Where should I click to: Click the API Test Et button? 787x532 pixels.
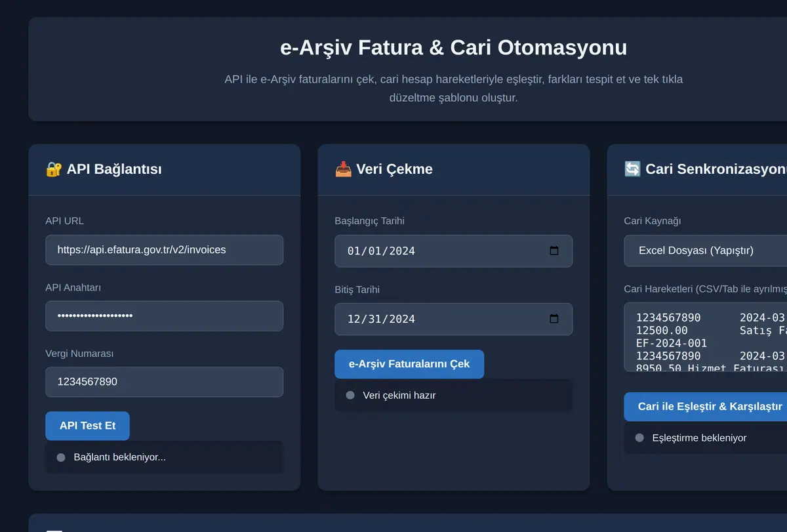tap(87, 426)
